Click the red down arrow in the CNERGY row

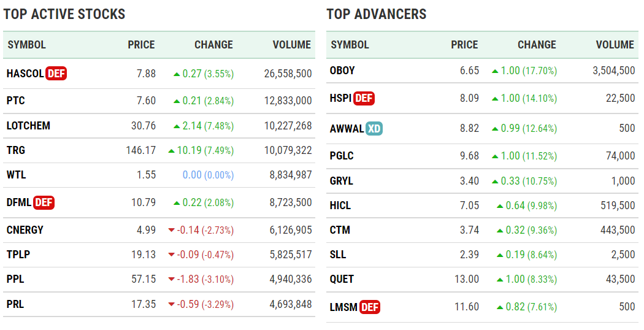(x=171, y=230)
